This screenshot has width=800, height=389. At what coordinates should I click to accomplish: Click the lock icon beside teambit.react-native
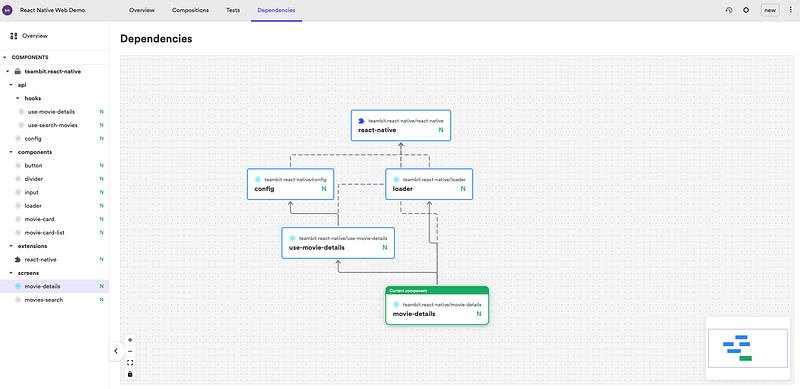pos(17,71)
